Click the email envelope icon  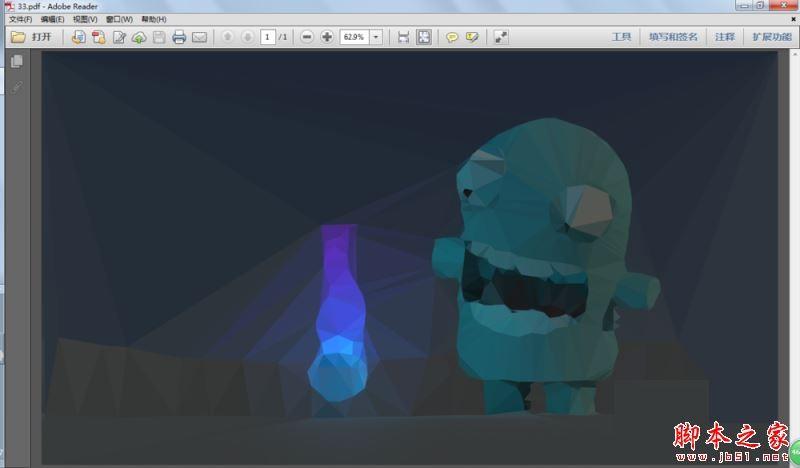[x=199, y=37]
